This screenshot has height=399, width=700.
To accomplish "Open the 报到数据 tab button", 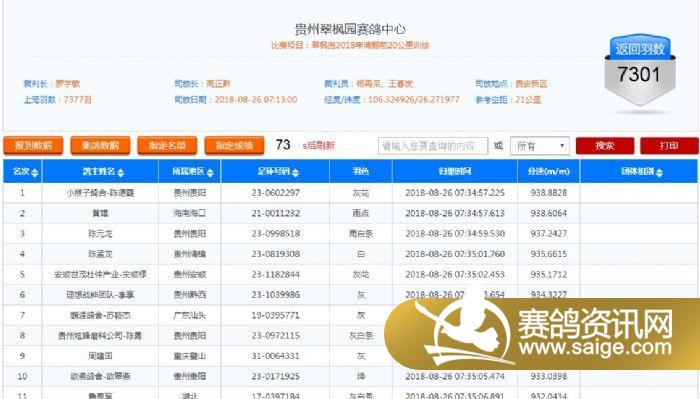I will tap(33, 145).
